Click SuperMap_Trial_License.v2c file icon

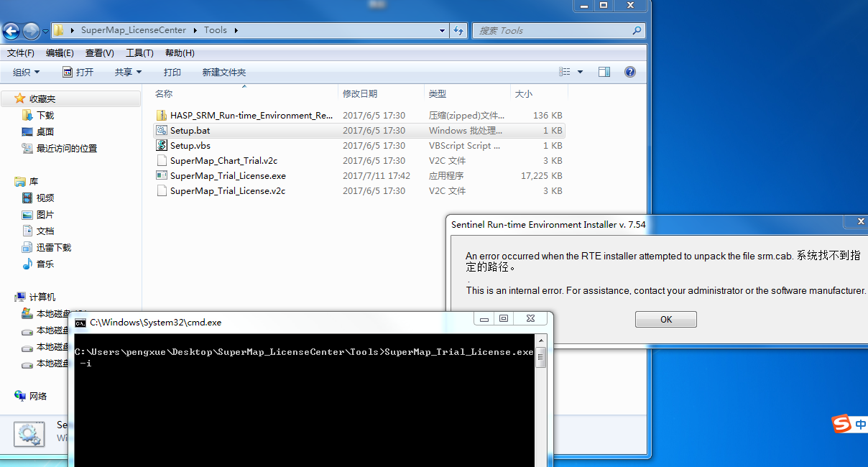click(x=162, y=190)
